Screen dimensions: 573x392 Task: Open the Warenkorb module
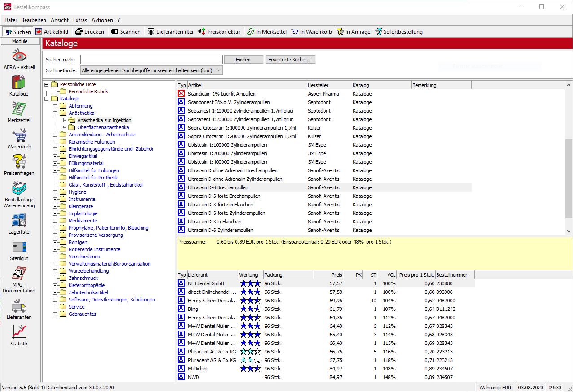(x=19, y=138)
